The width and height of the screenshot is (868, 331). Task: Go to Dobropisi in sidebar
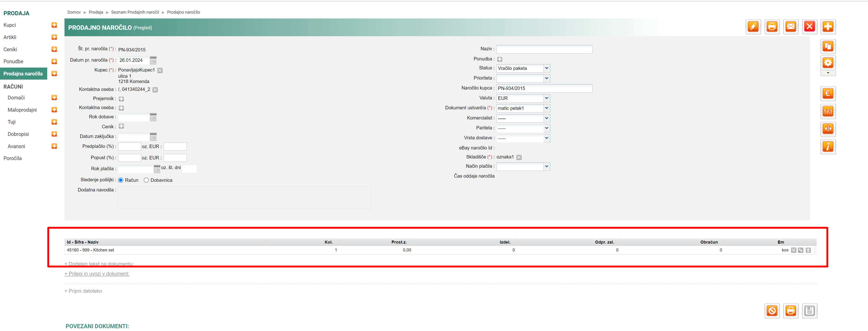click(x=18, y=134)
